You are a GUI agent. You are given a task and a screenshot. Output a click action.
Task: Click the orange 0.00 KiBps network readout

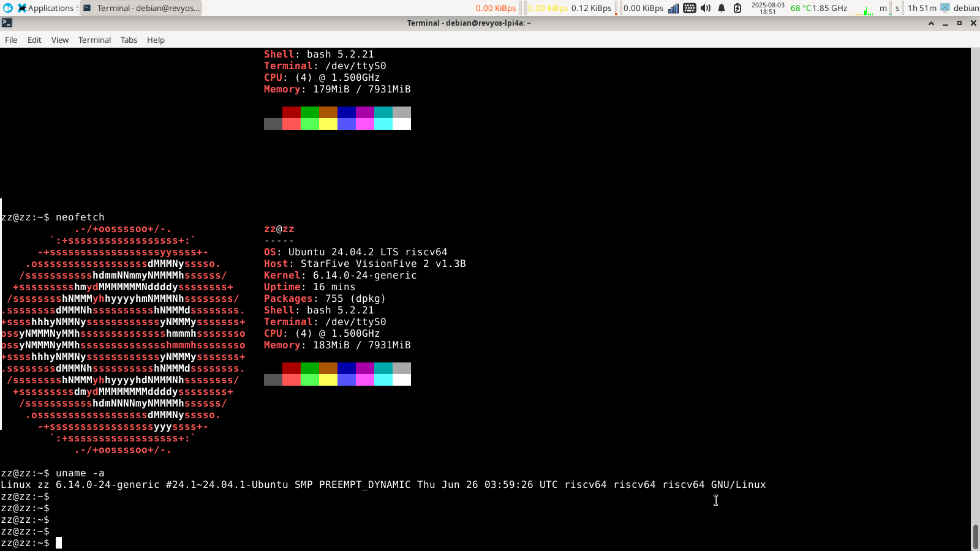point(496,8)
